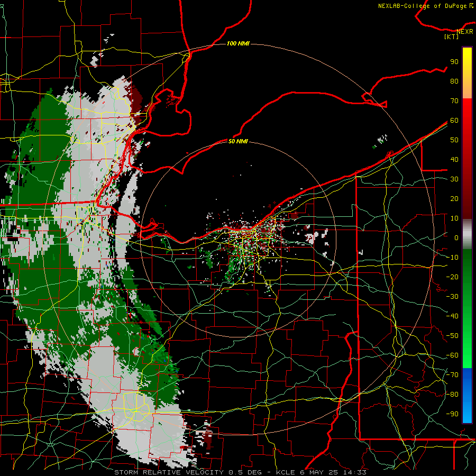Click the 0 value on the velocity scale
Viewport: 476px width, 476px height.
click(x=456, y=237)
